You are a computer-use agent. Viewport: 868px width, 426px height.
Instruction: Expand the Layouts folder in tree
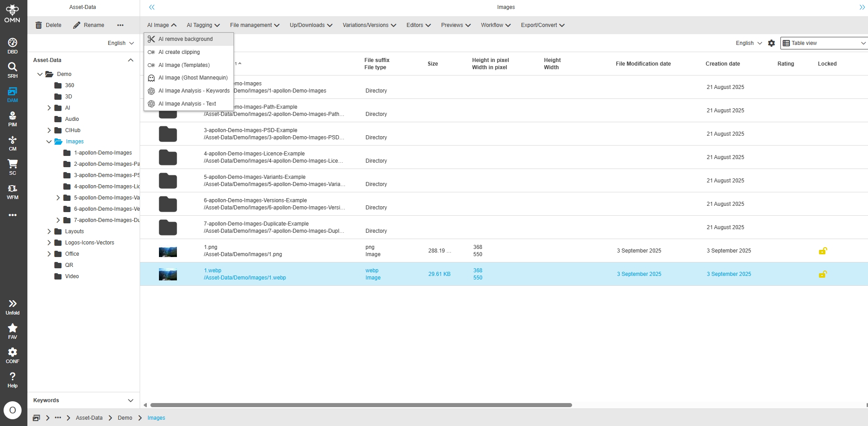click(49, 231)
